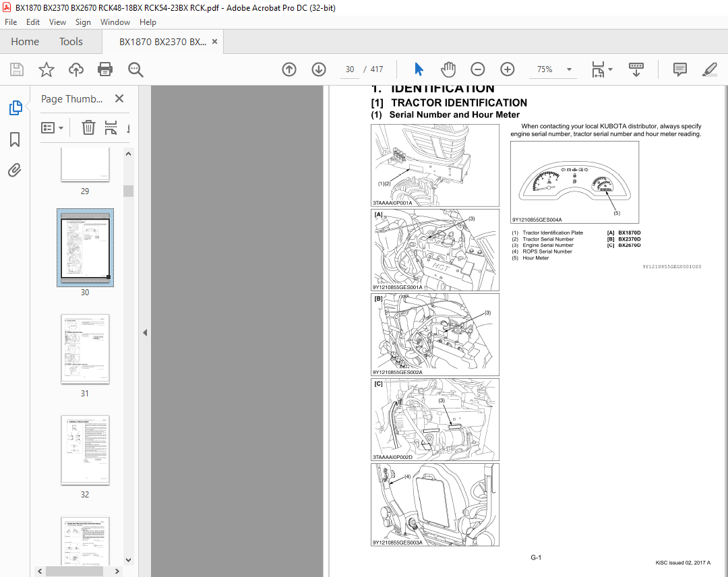Add a comment with speech bubble icon
The width and height of the screenshot is (728, 577).
[x=679, y=69]
